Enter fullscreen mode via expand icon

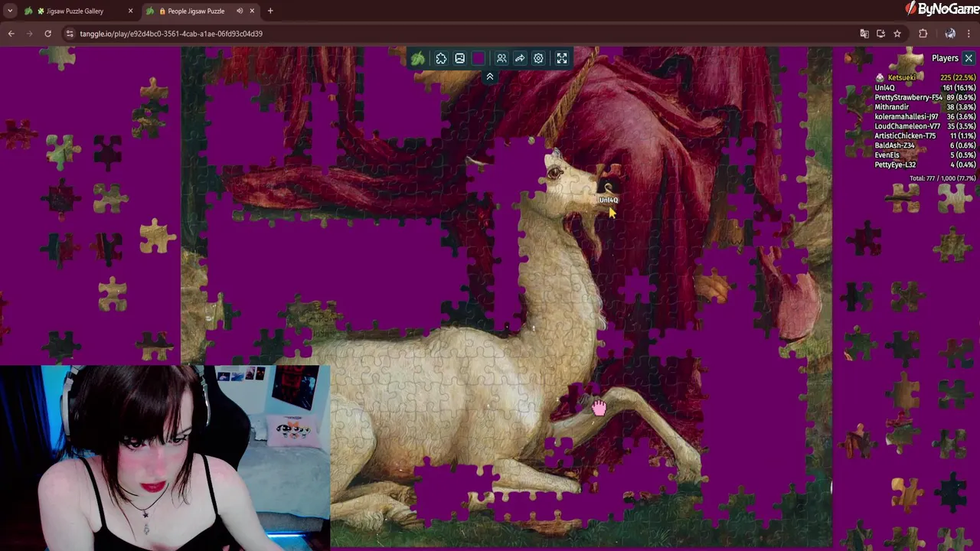click(x=562, y=58)
